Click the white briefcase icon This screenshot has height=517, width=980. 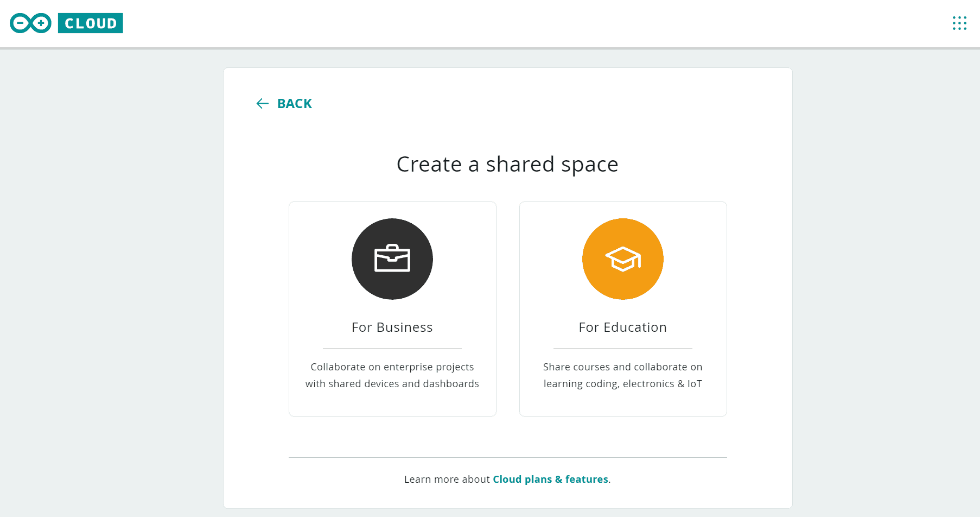click(x=392, y=258)
